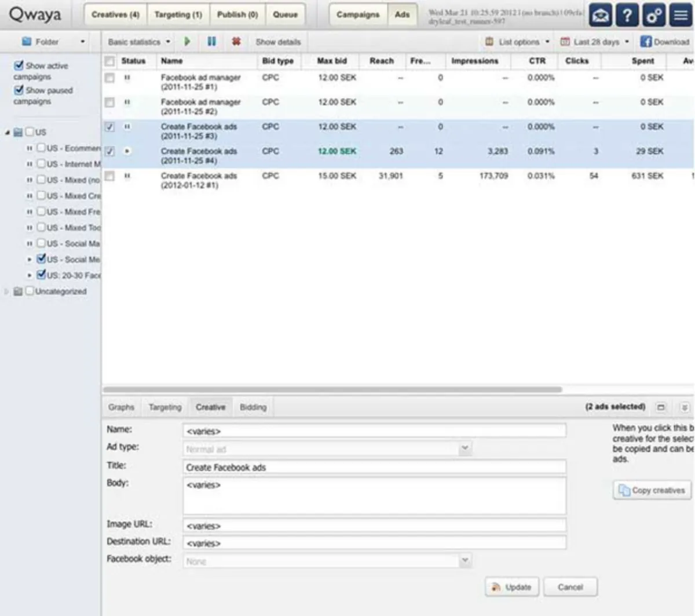
Task: Check the 2012-01-12 #1 ad row checkbox
Action: click(x=109, y=176)
